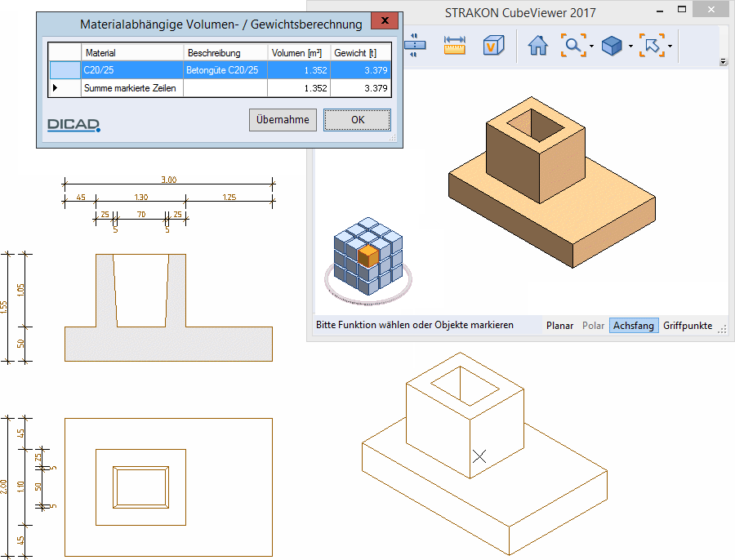Viewport: 735px width, 560px height.
Task: Close the Volumen- / Gewichtsberechnung dialog
Action: click(x=385, y=20)
